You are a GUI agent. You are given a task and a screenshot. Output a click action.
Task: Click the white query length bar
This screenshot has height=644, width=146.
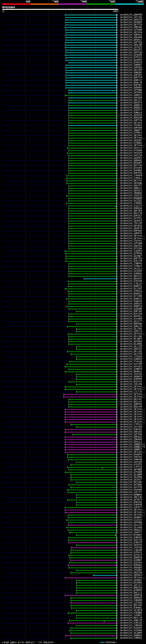(60, 10)
